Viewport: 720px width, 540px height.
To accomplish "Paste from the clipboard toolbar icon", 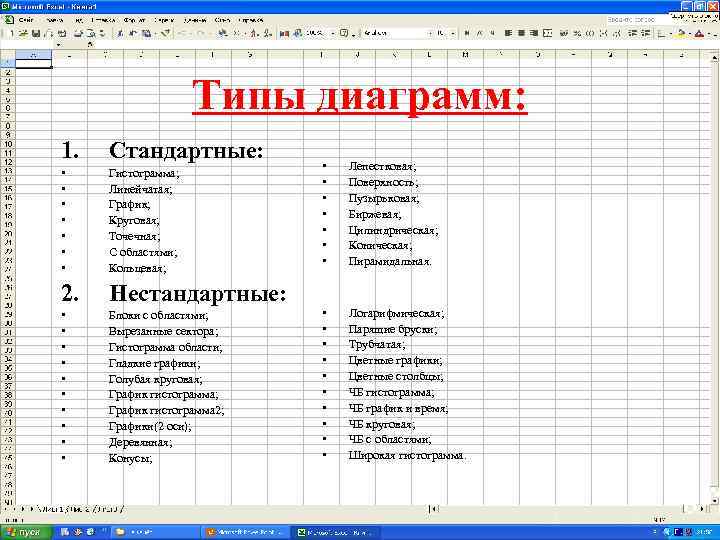I will tap(146, 34).
